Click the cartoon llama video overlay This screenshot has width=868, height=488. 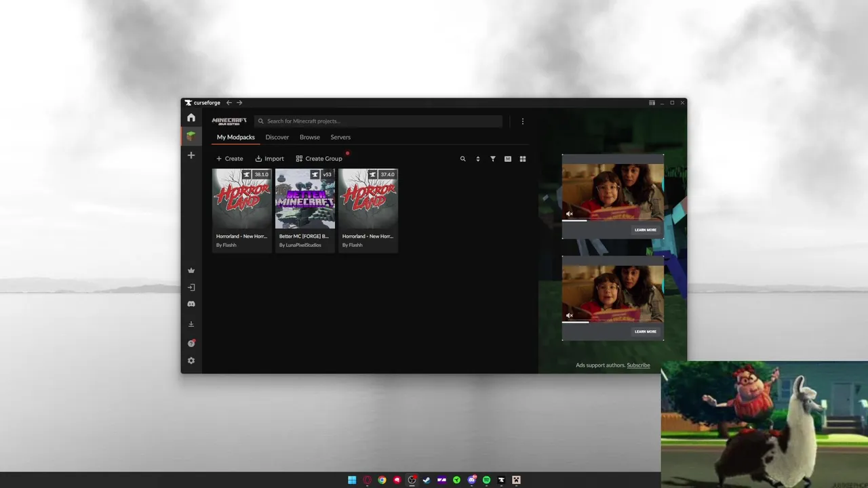pyautogui.click(x=764, y=424)
